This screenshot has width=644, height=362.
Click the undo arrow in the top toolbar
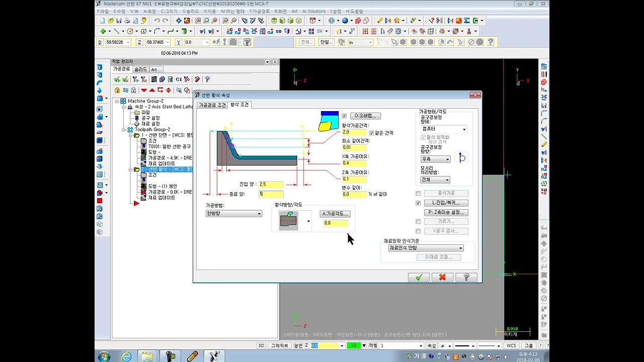[x=157, y=21]
